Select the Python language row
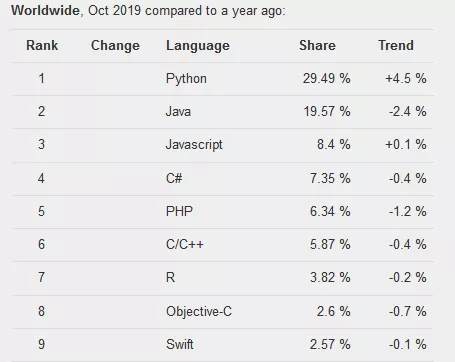Viewport: 455px width, 362px height. pos(223,79)
